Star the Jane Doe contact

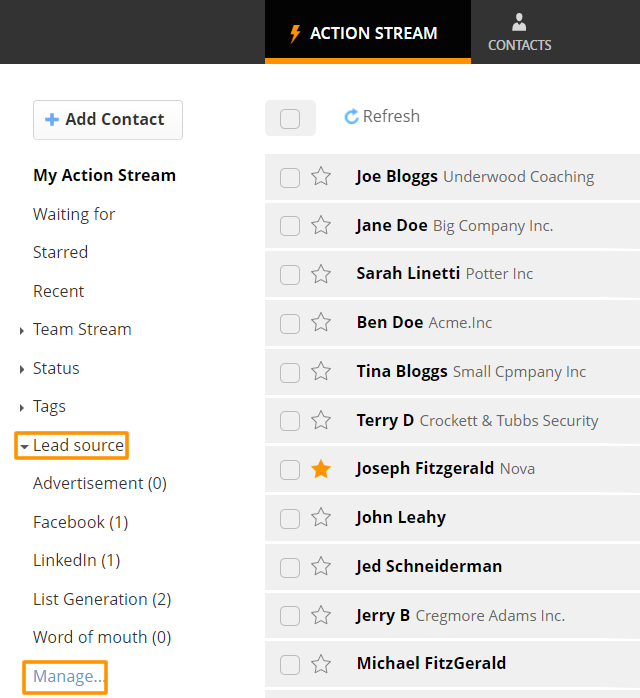click(x=321, y=225)
